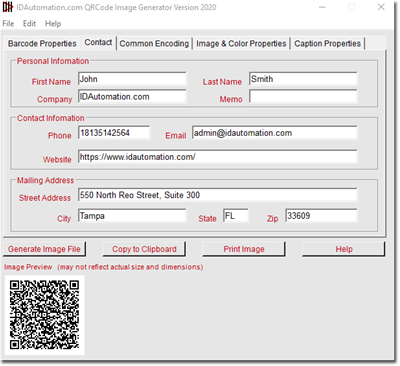Click the Email label
This screenshot has width=400, height=366.
176,136
